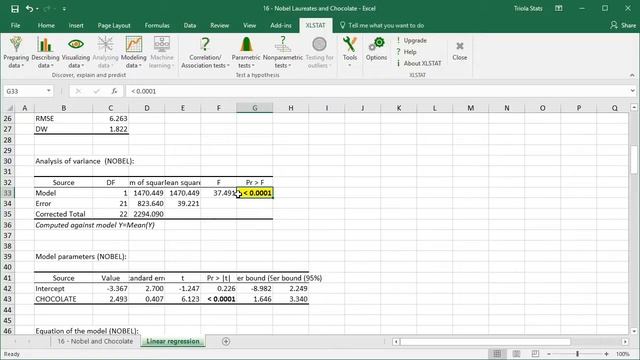Screen dimensions: 640x360
Task: Click the 100% zoom level
Action: pos(623,354)
